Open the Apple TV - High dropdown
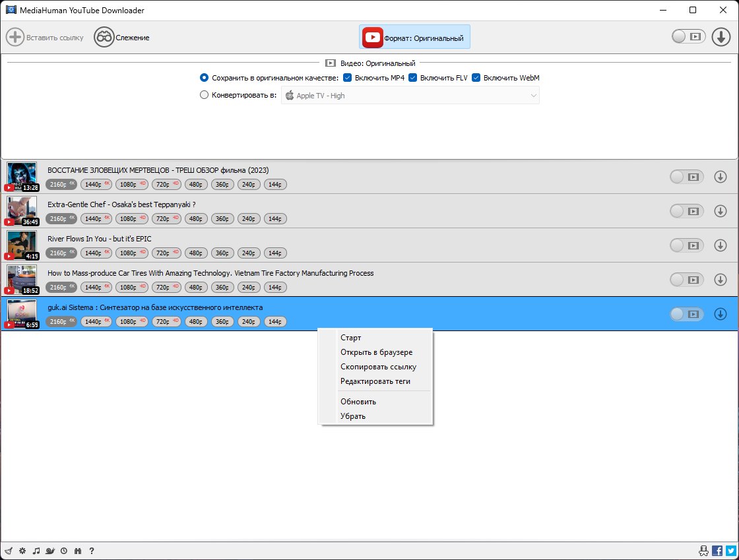This screenshot has width=739, height=560. tap(410, 96)
